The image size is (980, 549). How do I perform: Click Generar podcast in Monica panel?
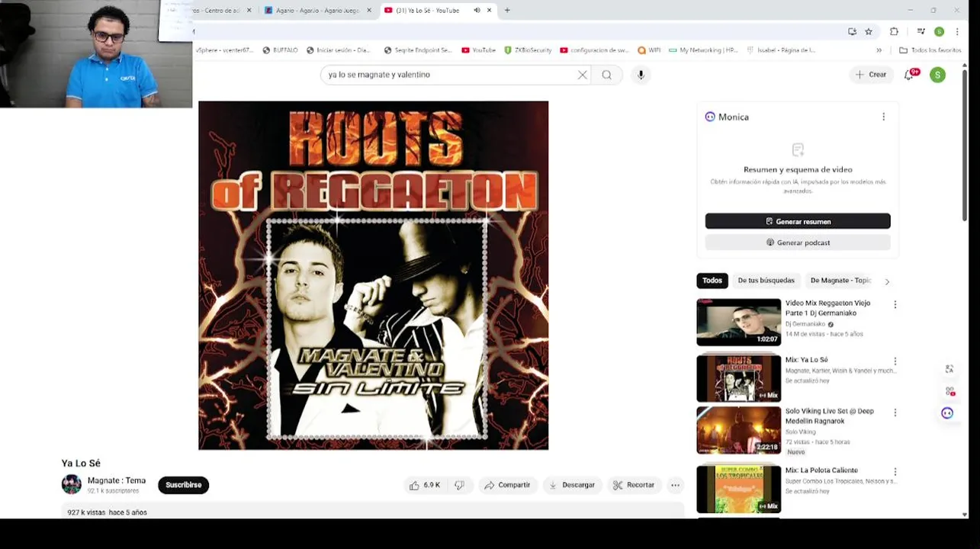click(x=798, y=242)
